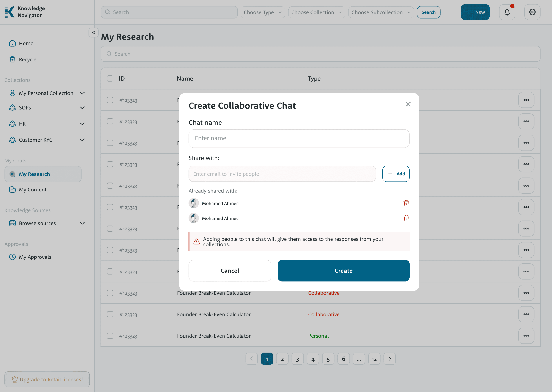Go to next page arrow
Viewport: 552px width, 392px height.
(389, 359)
